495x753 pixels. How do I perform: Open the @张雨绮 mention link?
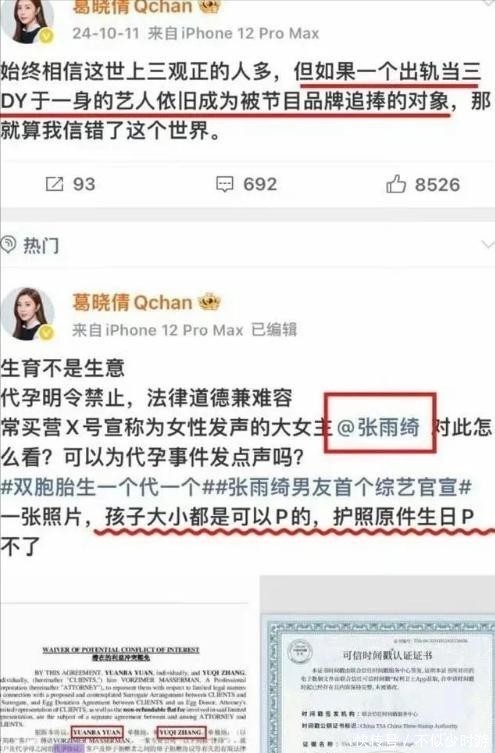[x=378, y=427]
